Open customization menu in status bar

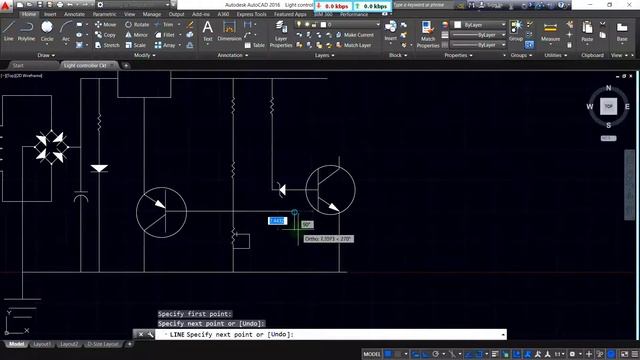[635, 354]
